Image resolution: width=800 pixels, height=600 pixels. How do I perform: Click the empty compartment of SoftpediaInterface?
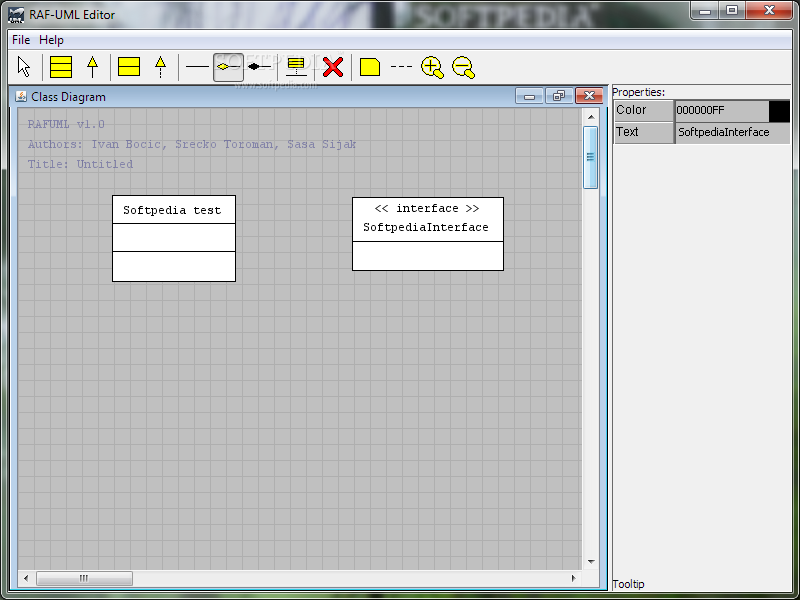(x=428, y=256)
